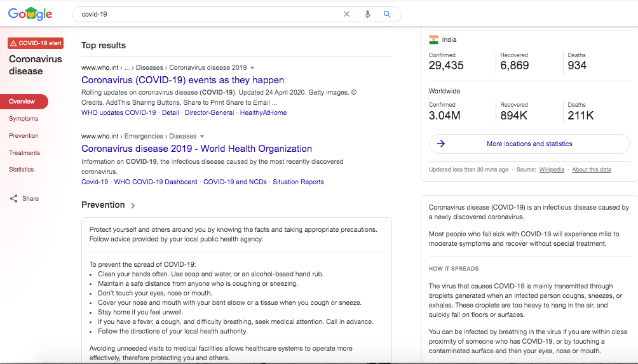The width and height of the screenshot is (638, 364).
Task: Open the Treatments sidebar section
Action: pos(24,152)
